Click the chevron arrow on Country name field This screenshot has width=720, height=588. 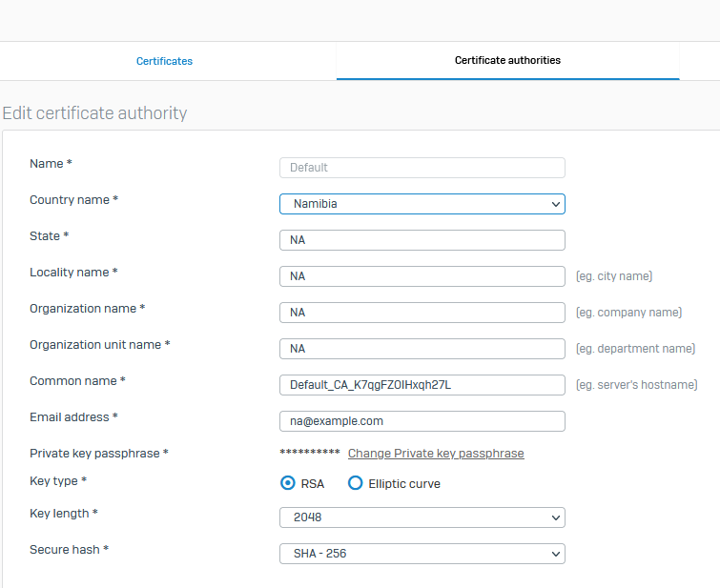pyautogui.click(x=556, y=204)
